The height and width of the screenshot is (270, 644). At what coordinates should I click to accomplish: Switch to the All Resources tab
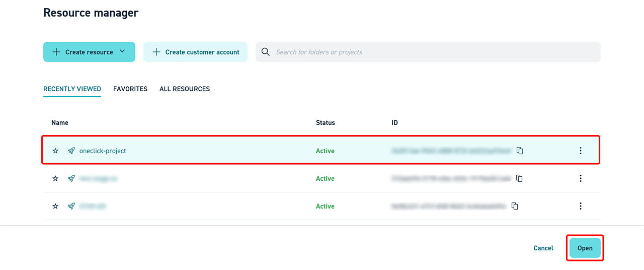(185, 89)
